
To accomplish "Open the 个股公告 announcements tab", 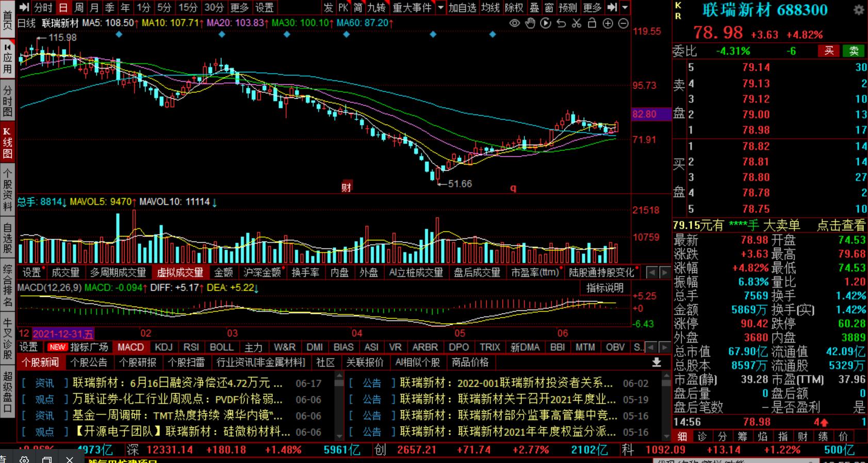I will (x=89, y=362).
